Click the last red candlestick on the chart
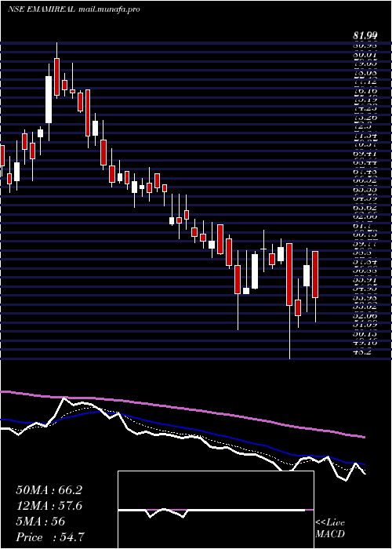 [x=315, y=274]
